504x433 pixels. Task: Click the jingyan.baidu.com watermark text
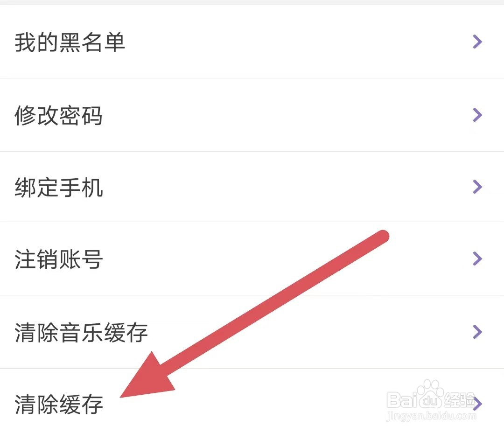click(431, 416)
